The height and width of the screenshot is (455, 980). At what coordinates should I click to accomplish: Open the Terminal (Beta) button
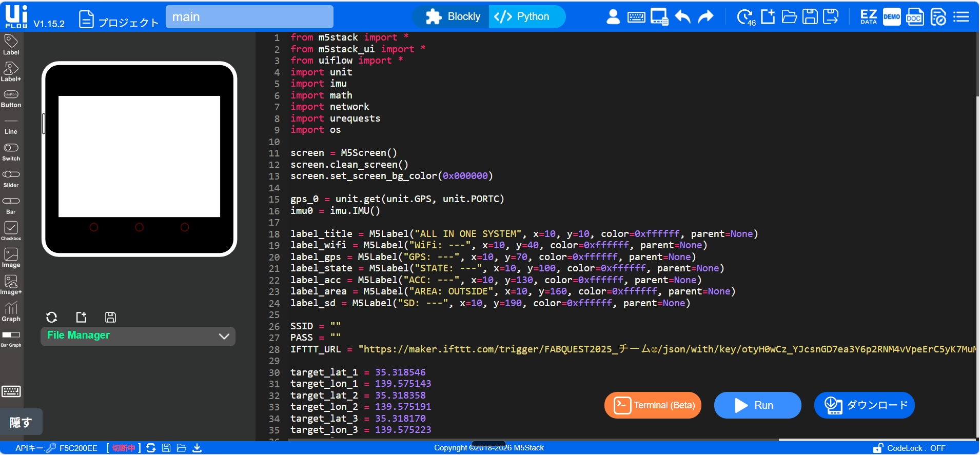click(x=653, y=405)
